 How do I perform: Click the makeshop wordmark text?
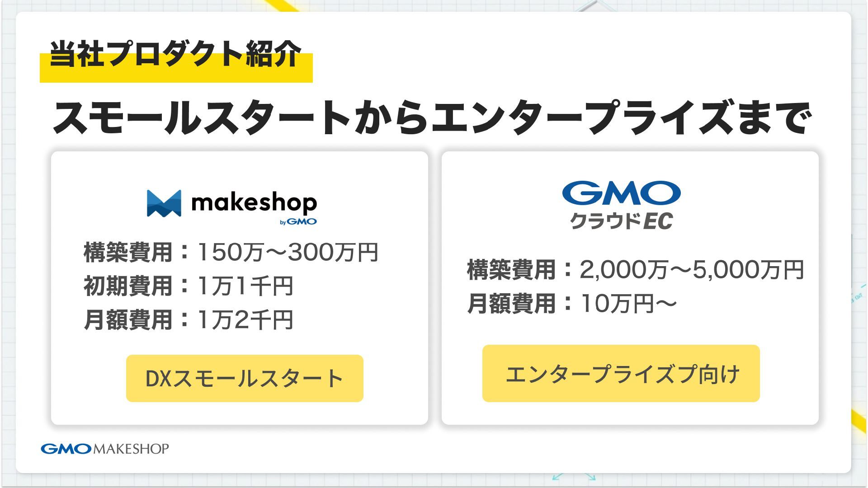point(254,203)
